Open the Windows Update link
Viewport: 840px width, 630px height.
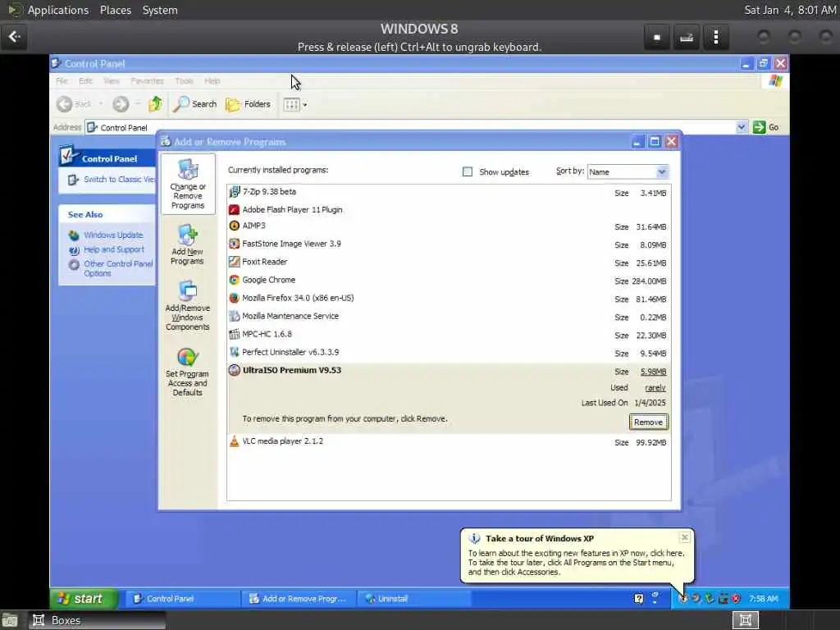coord(113,235)
